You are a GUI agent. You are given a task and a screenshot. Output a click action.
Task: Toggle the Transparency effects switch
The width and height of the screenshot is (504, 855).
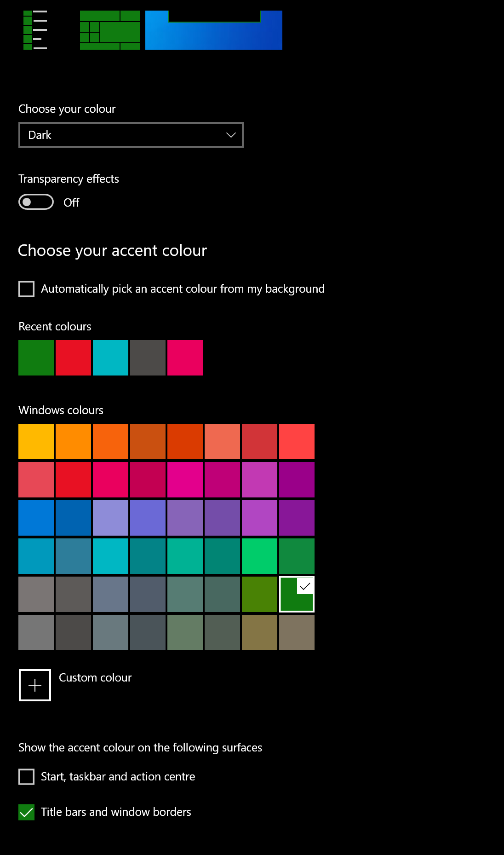coord(36,202)
